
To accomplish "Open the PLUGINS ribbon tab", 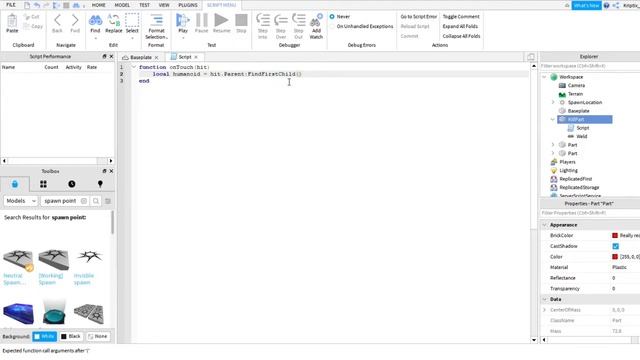I will [188, 5].
